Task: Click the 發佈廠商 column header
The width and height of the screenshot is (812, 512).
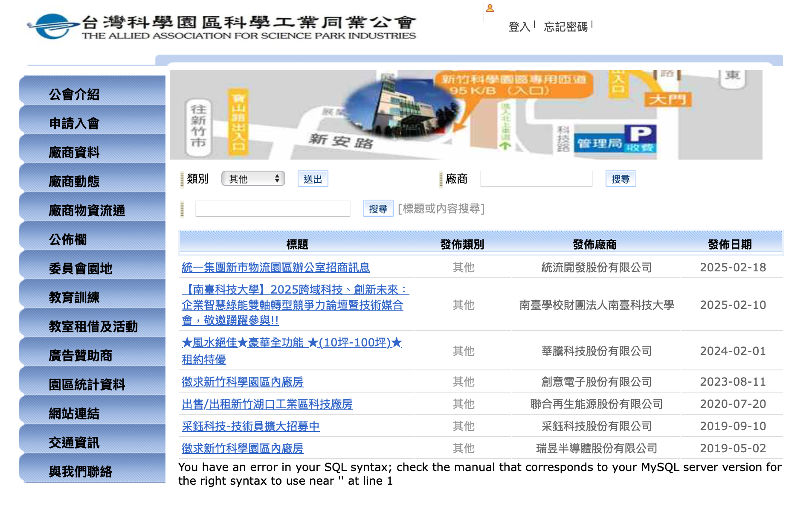Action: pyautogui.click(x=595, y=244)
